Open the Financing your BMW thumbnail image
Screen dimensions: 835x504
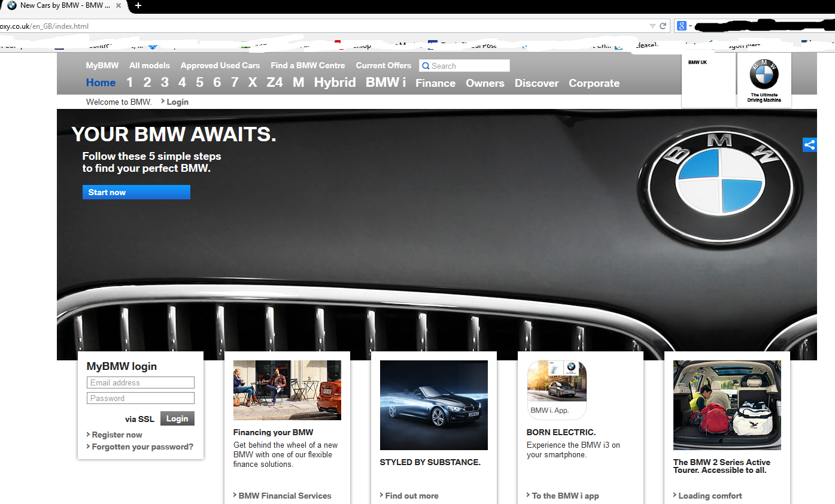287,390
